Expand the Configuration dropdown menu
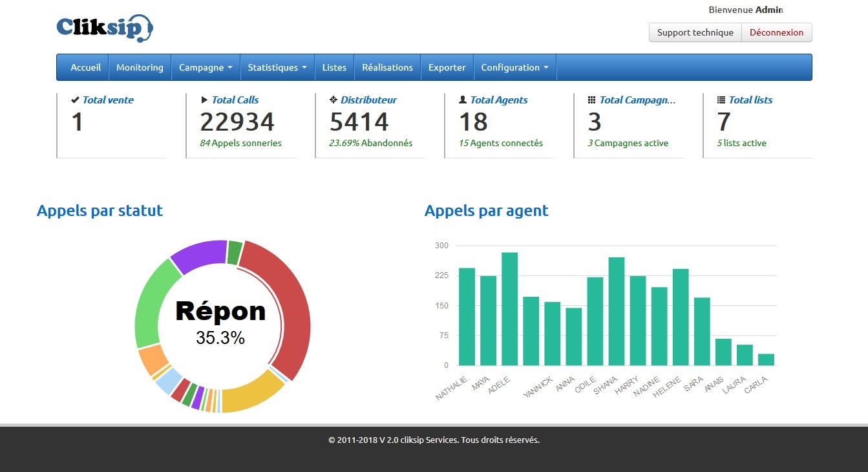Image resolution: width=868 pixels, height=472 pixels. pos(514,67)
